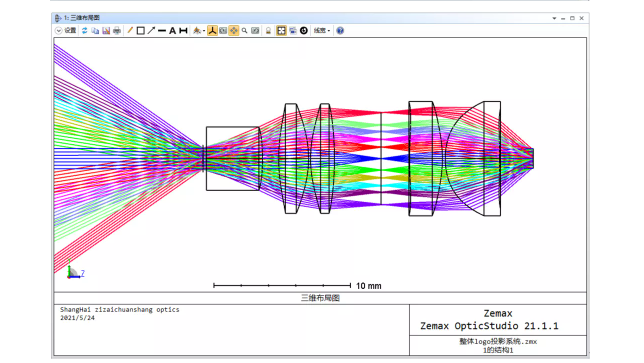Expand the settings chevron next to 设置

[58, 30]
